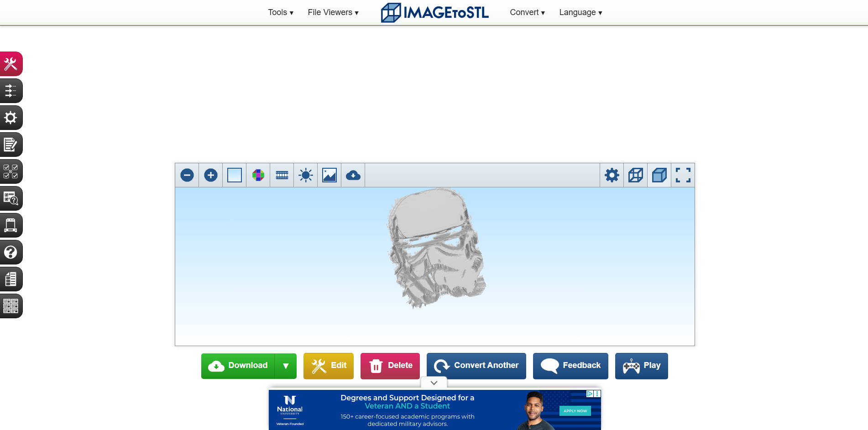Click Apply Now in the National University ad
Image resolution: width=868 pixels, height=430 pixels.
tap(575, 411)
